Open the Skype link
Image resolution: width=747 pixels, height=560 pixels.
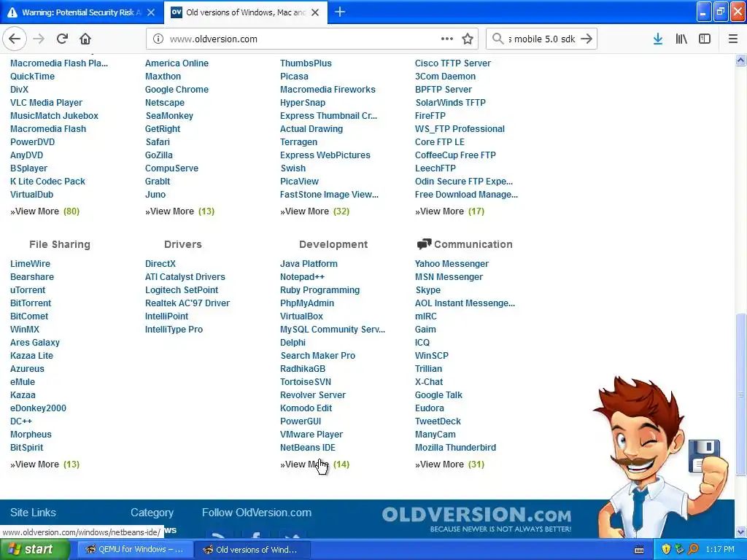coord(427,290)
